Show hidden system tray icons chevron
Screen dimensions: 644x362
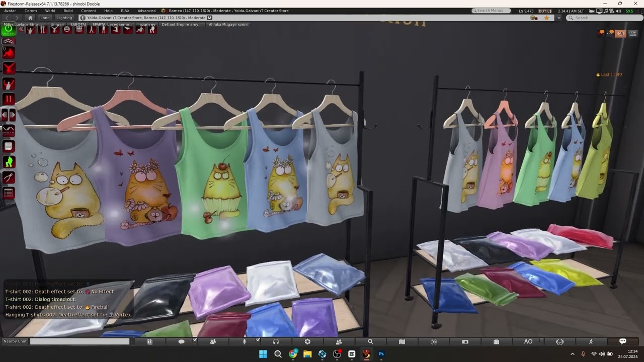[x=572, y=354]
